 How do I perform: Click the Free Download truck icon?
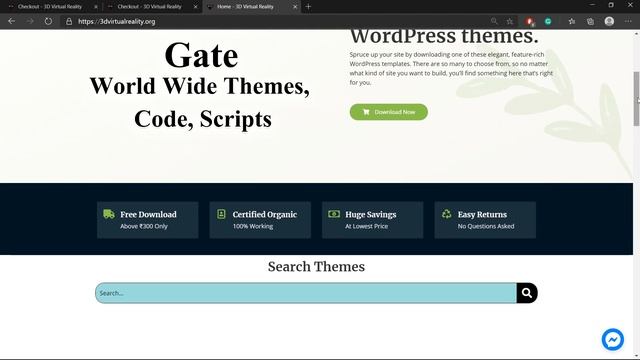(109, 214)
